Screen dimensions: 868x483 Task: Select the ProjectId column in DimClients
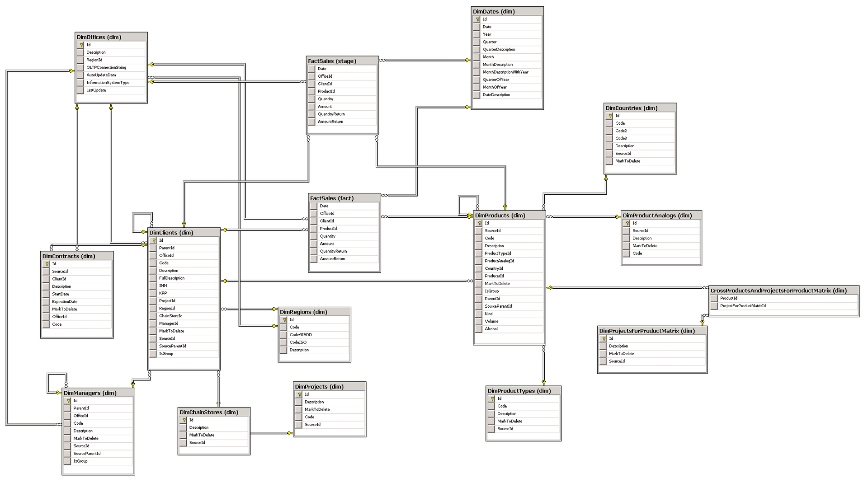pos(184,301)
